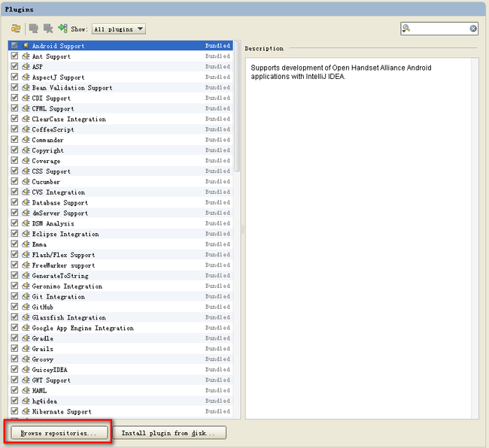Uncheck the CoffeeScript plugin checkbox
This screenshot has width=489, height=448.
point(14,129)
